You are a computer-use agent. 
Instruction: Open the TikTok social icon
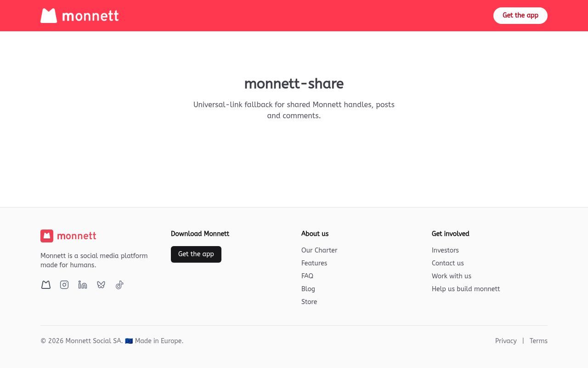(x=119, y=285)
